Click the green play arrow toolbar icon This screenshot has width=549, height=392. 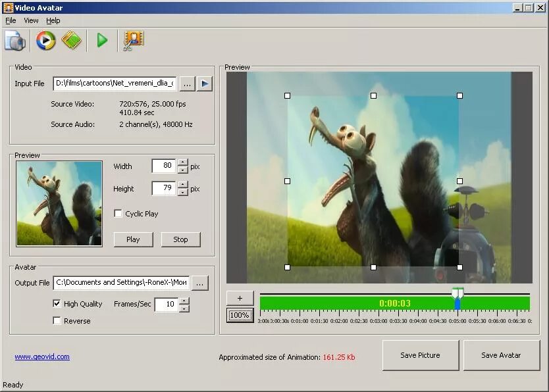(102, 41)
